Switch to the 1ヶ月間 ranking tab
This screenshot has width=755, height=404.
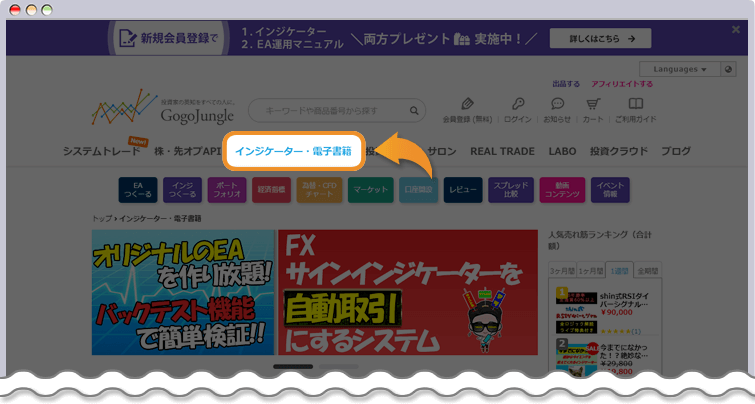point(591,271)
